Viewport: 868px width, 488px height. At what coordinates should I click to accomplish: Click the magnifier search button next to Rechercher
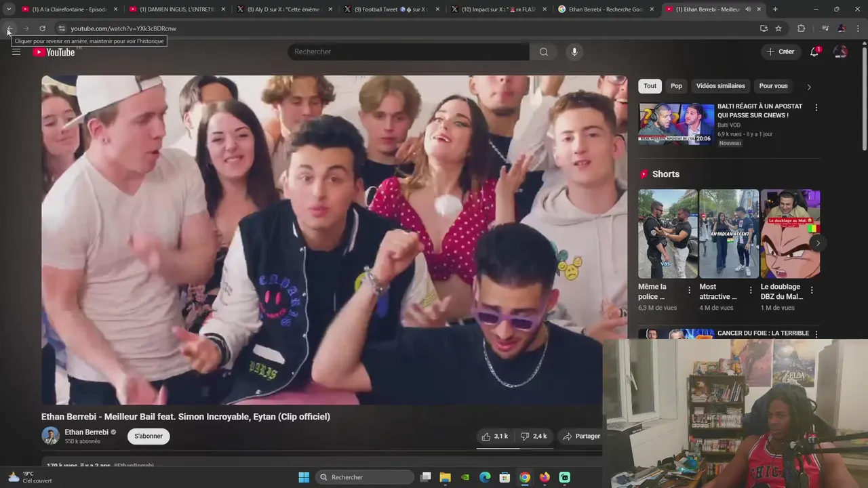click(543, 52)
